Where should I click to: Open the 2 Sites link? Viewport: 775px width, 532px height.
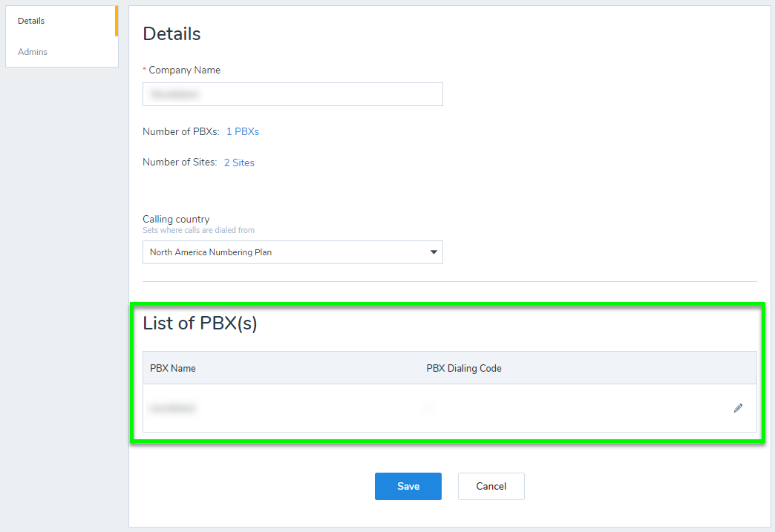click(x=239, y=162)
